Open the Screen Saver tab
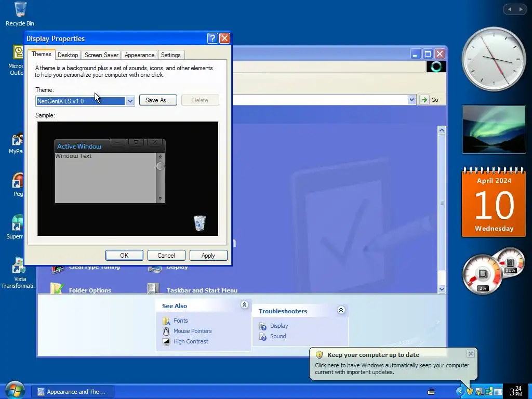This screenshot has width=532, height=399. click(x=101, y=55)
